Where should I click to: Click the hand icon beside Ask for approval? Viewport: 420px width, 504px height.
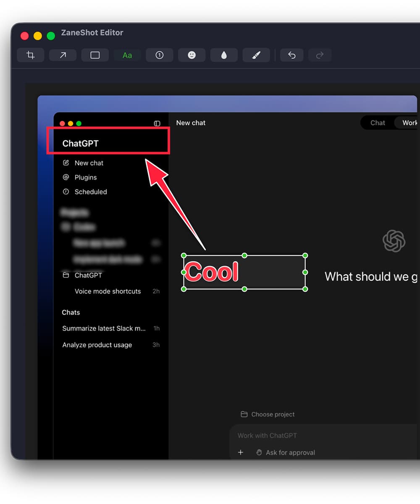(259, 452)
